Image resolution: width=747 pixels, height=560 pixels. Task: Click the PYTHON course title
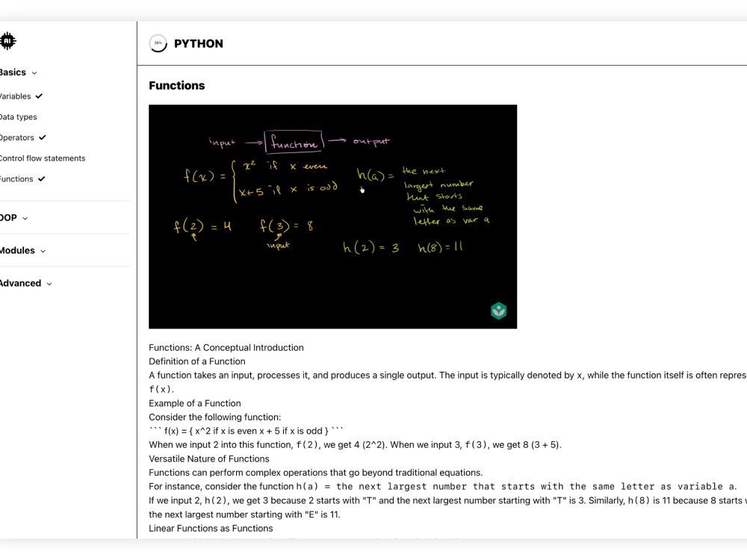(199, 44)
